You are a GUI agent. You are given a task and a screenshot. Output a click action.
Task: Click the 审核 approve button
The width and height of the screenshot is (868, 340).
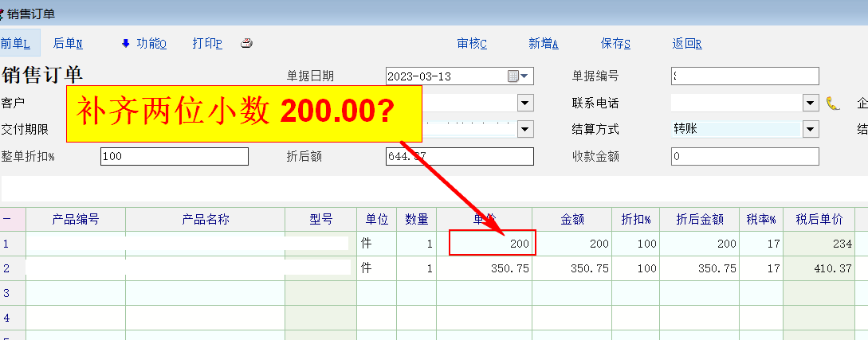click(472, 44)
